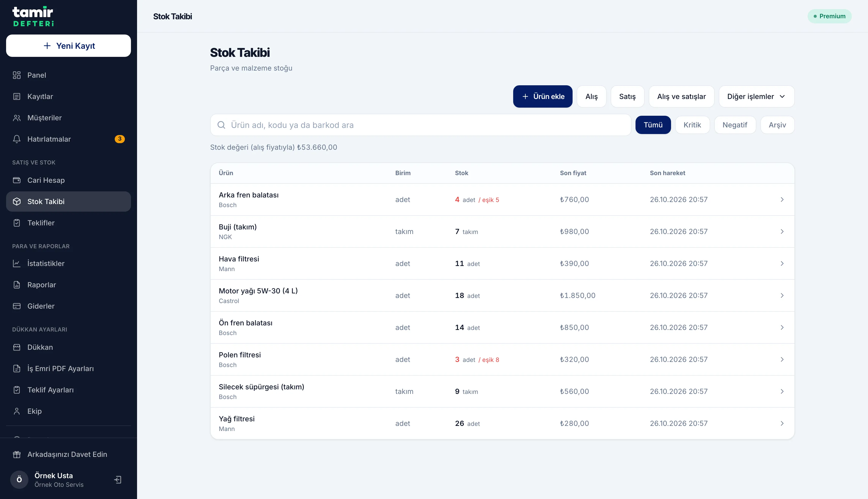Click the Panel grid icon in sidebar
The image size is (868, 499).
(17, 75)
